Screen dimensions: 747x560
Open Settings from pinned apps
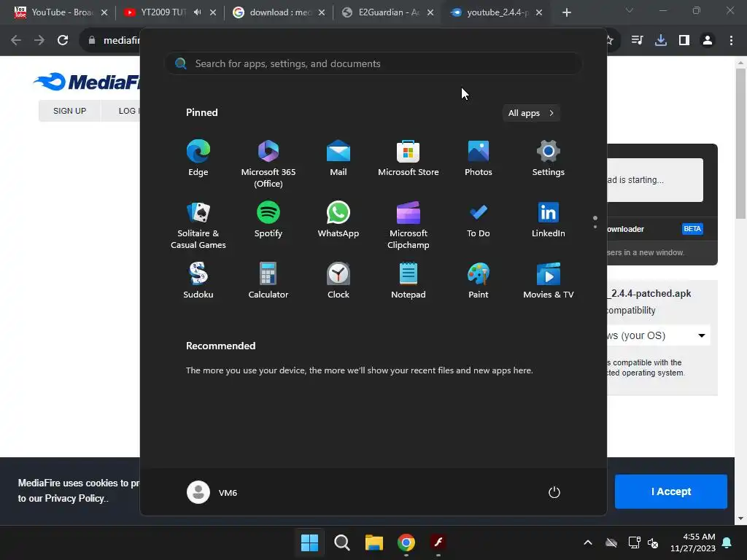pyautogui.click(x=549, y=158)
